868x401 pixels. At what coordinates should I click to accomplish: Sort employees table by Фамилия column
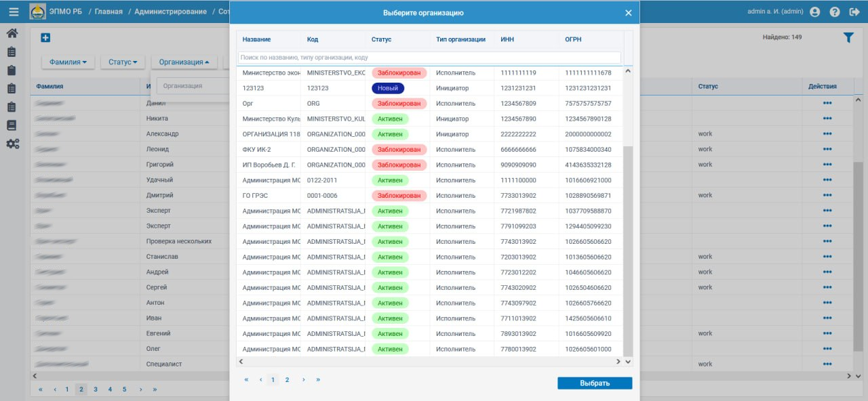pos(50,87)
